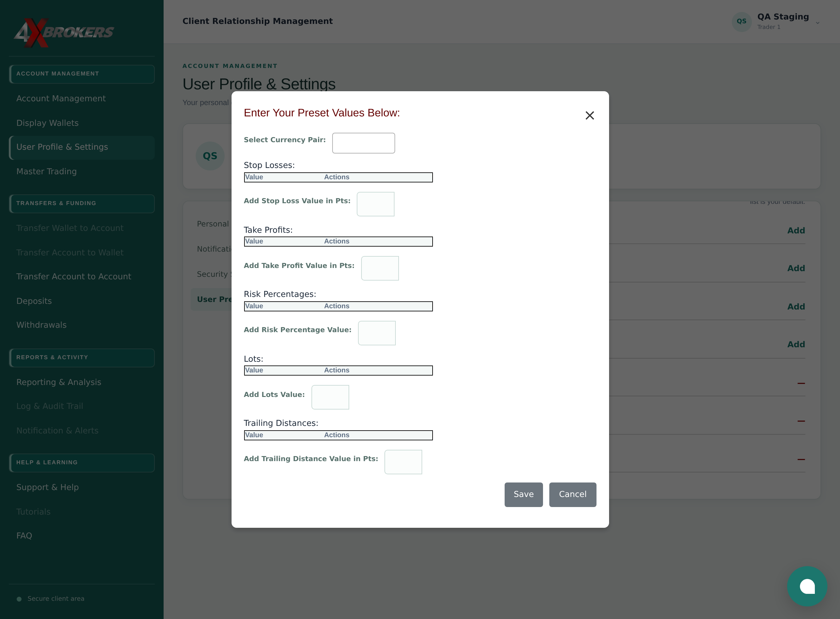Viewport: 840px width, 619px height.
Task: Collapse the Transfers & Funding section header
Action: click(x=82, y=204)
